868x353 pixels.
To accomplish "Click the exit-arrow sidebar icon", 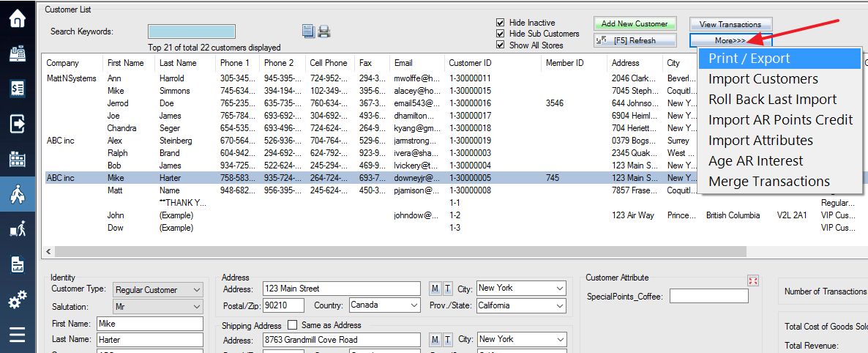I will coord(18,124).
